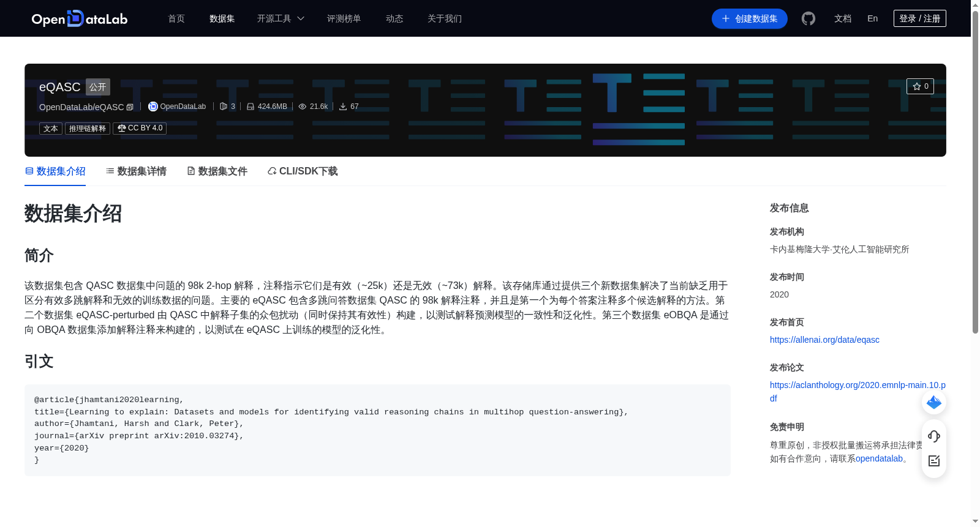Viewport: 980px width, 527px height.
Task: Click the views eye icon 21.6k
Action: [x=303, y=107]
